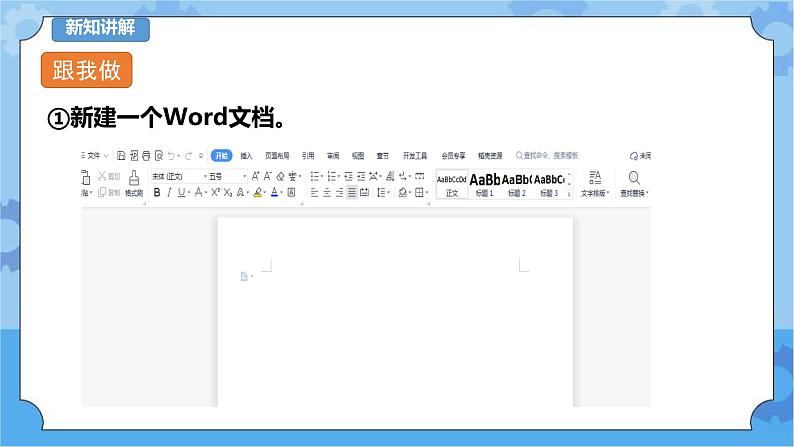Click the Decrease Indent icon
The height and width of the screenshot is (447, 794).
348,176
